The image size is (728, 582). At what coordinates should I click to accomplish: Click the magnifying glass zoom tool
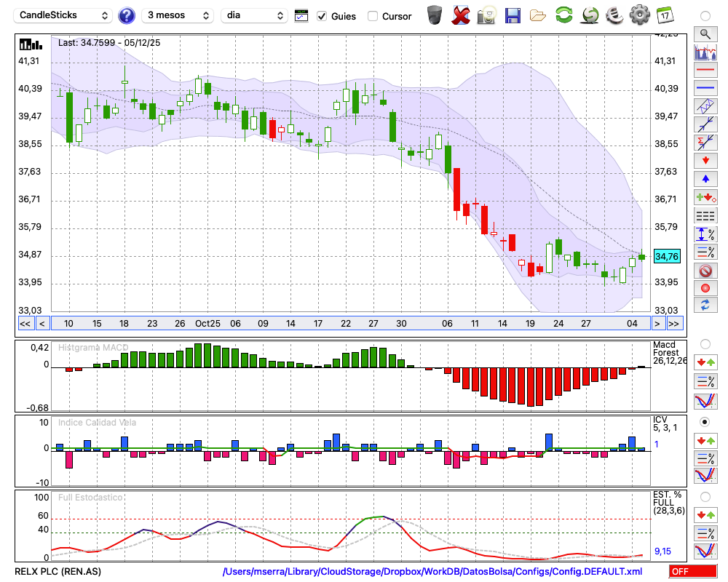705,33
